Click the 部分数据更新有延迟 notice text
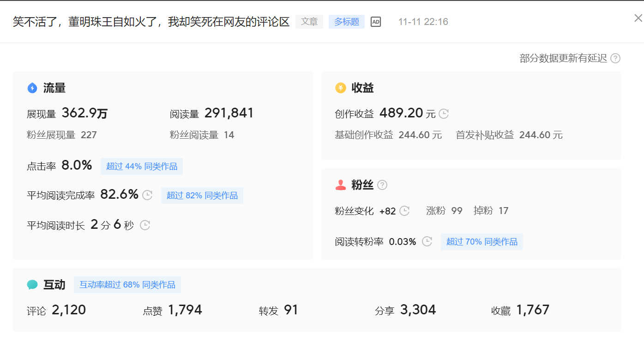Image resolution: width=644 pixels, height=343 pixels. [563, 58]
